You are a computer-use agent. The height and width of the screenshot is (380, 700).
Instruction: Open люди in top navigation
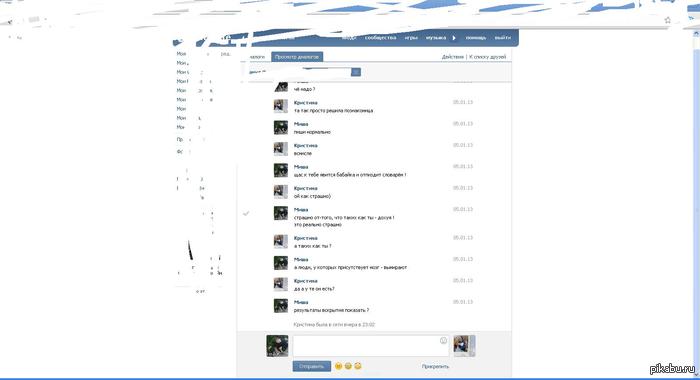(349, 38)
